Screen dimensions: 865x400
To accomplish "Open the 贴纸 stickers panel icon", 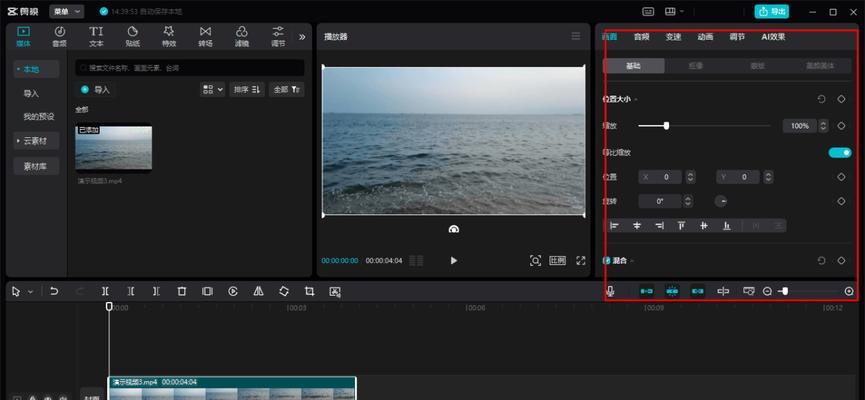I will pos(132,36).
